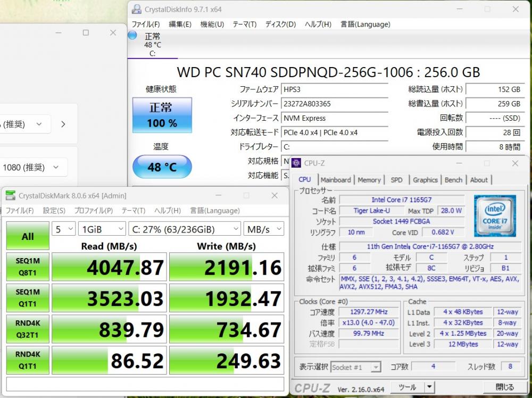The image size is (532, 398).
Task: Open ヘルプ(H) menu in CrystalDiskMark
Action: [x=167, y=211]
